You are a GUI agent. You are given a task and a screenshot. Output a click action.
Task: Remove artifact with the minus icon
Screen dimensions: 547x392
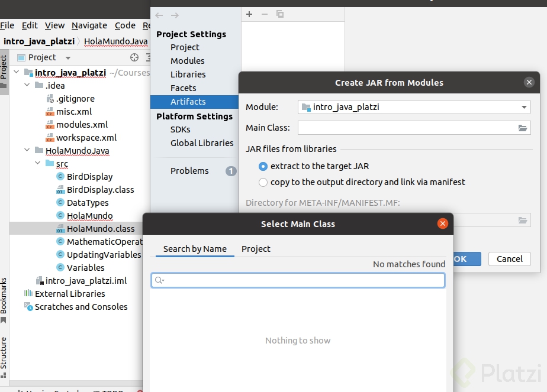click(265, 14)
